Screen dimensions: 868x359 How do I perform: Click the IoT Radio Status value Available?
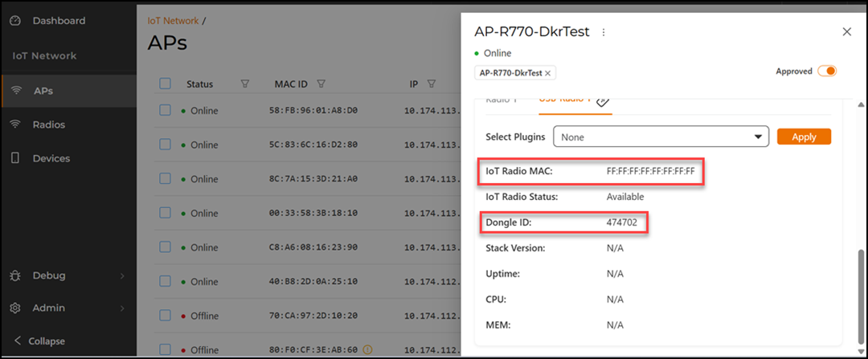625,197
